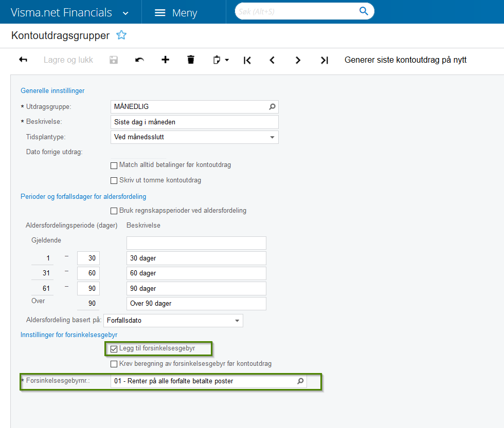Open the Tidsplantype dropdown
Image resolution: width=504 pixels, height=428 pixels.
(194, 137)
